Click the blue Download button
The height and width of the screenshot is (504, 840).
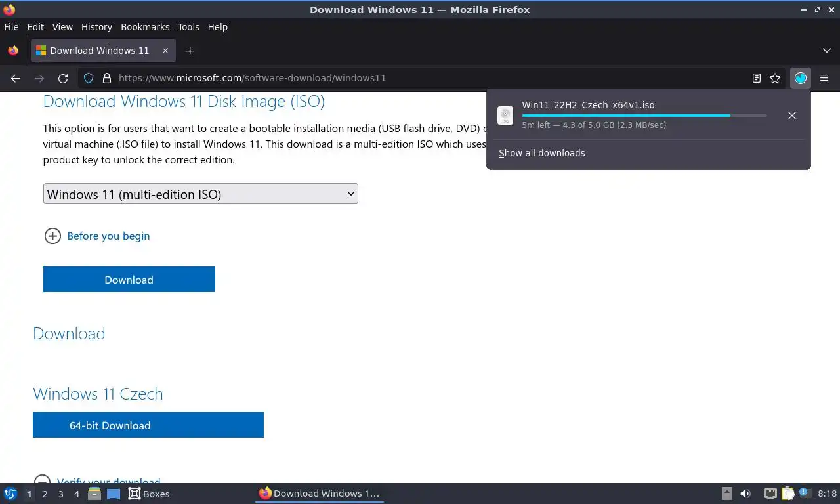pyautogui.click(x=129, y=280)
